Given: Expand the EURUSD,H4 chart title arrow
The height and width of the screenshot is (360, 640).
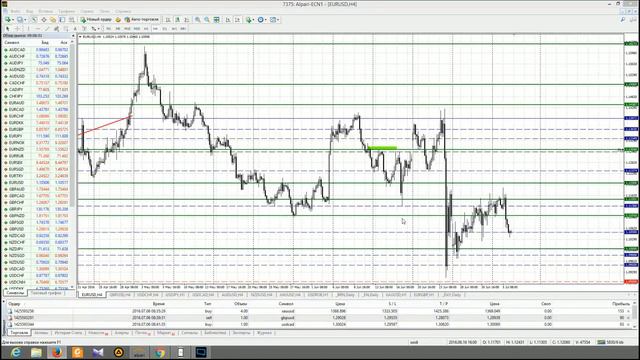Looking at the screenshot, I should pos(80,37).
